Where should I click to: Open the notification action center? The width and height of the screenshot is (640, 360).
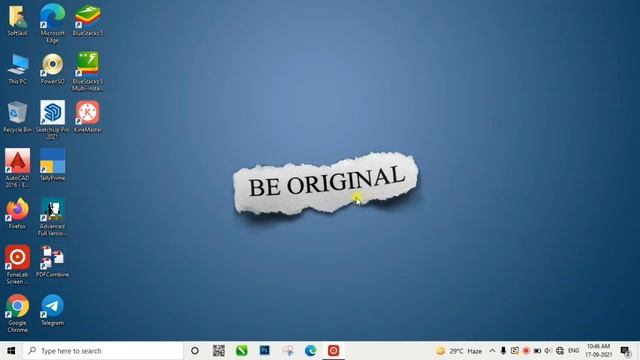625,351
